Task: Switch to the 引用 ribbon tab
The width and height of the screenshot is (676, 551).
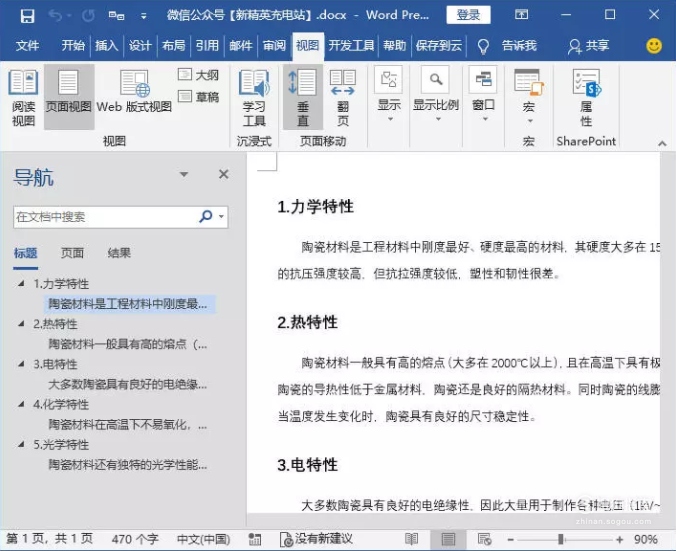Action: pyautogui.click(x=207, y=45)
